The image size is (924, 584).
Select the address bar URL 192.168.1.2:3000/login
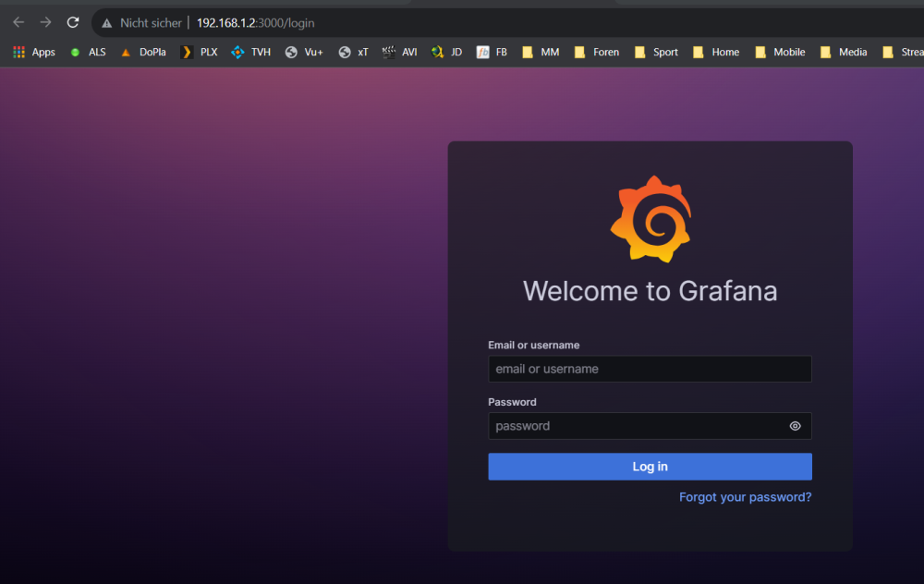point(255,23)
